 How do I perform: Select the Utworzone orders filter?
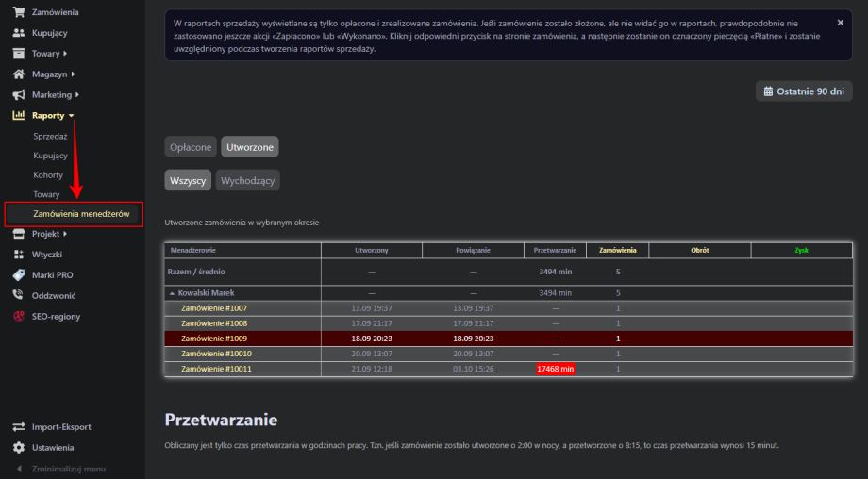(250, 147)
